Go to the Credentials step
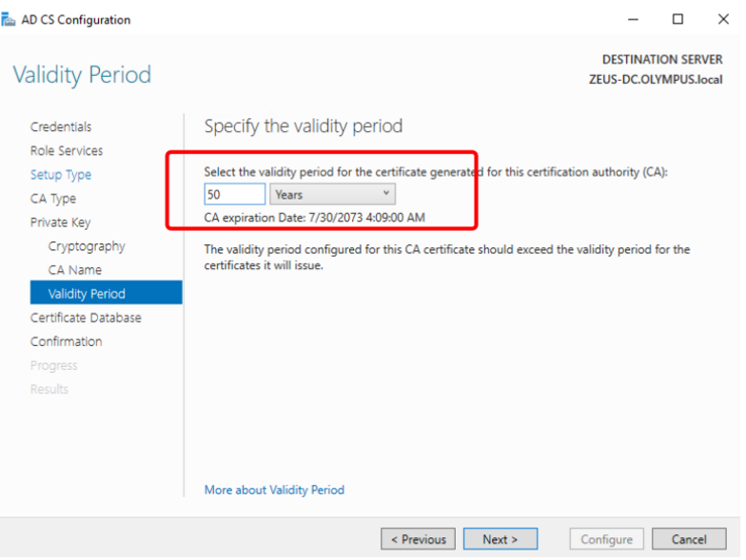Image resolution: width=746 pixels, height=560 pixels. (x=61, y=126)
